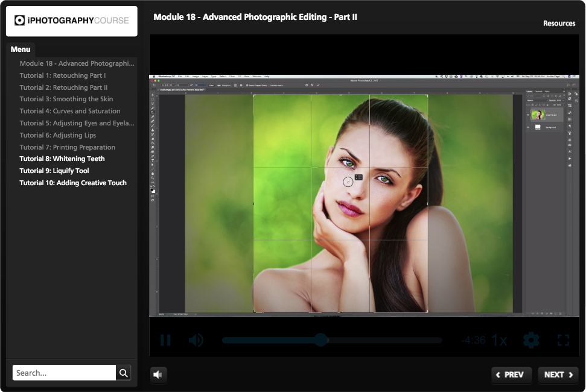Viewport: 586px width, 392px height.
Task: Open the Resources link
Action: pos(559,23)
